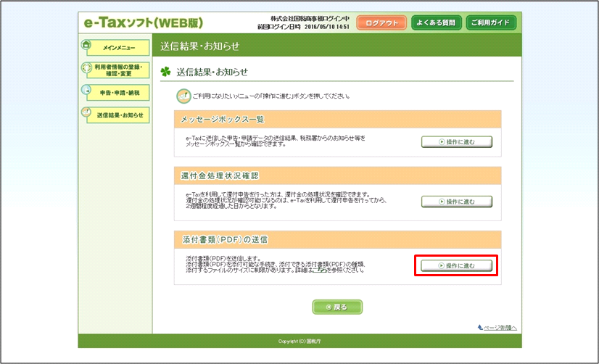Click the 還付金処理状況確認 section header
The image size is (599, 364).
[337, 175]
